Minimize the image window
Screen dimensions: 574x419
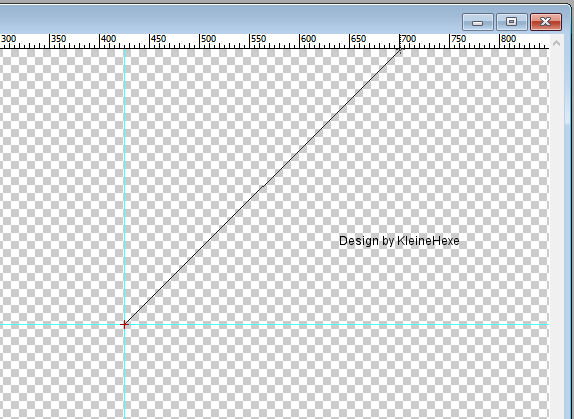point(478,22)
